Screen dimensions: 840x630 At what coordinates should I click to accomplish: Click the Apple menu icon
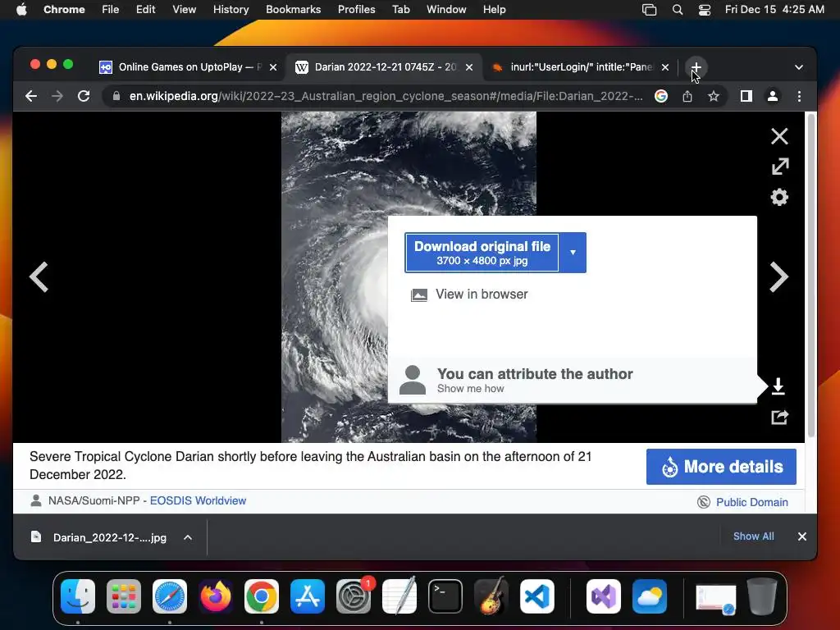click(21, 10)
